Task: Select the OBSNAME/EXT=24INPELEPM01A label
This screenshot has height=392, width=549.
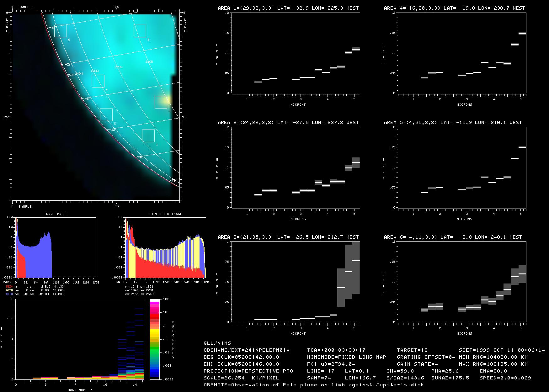Action: click(247, 350)
